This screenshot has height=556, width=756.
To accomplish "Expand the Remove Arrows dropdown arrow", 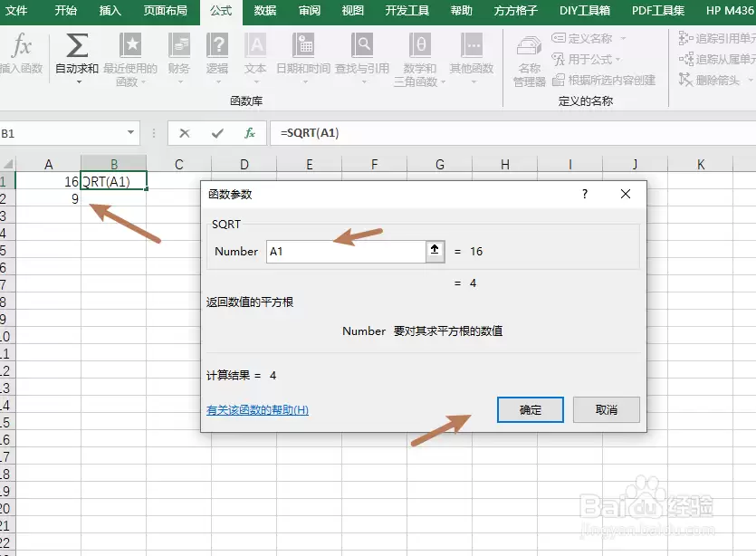I will tap(751, 80).
